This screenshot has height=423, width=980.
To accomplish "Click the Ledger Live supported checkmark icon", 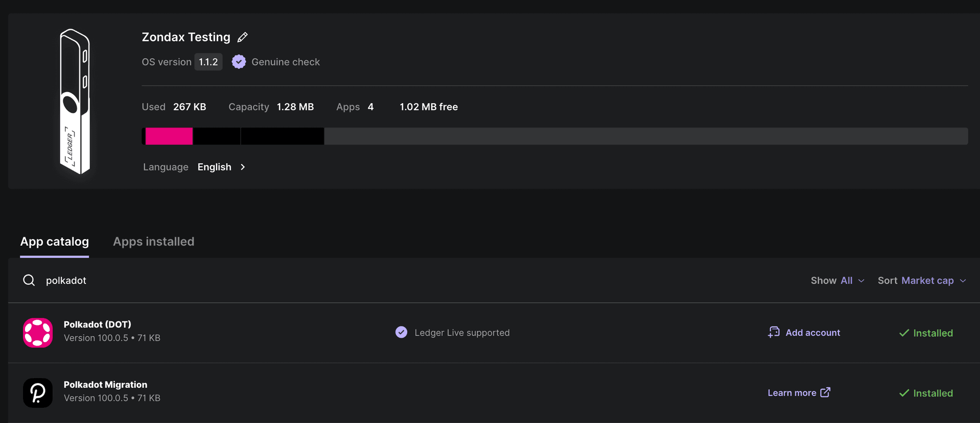I will [401, 332].
